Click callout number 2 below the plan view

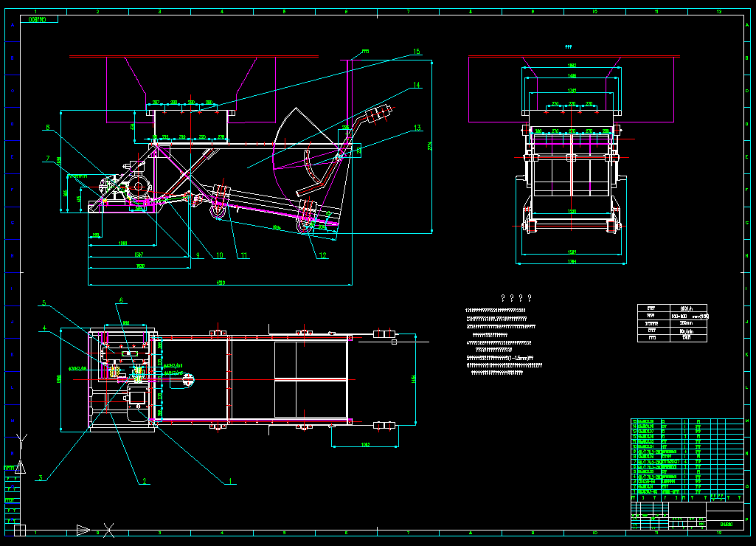point(144,481)
